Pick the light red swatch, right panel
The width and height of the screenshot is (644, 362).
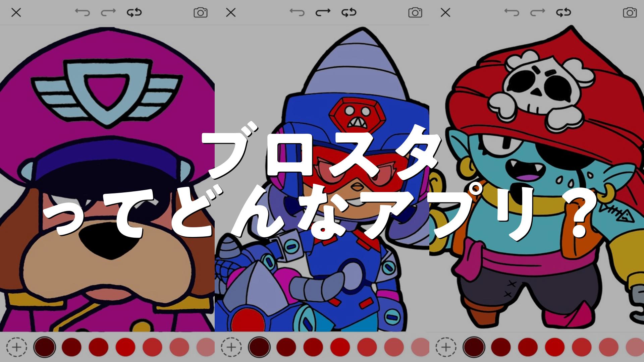608,347
